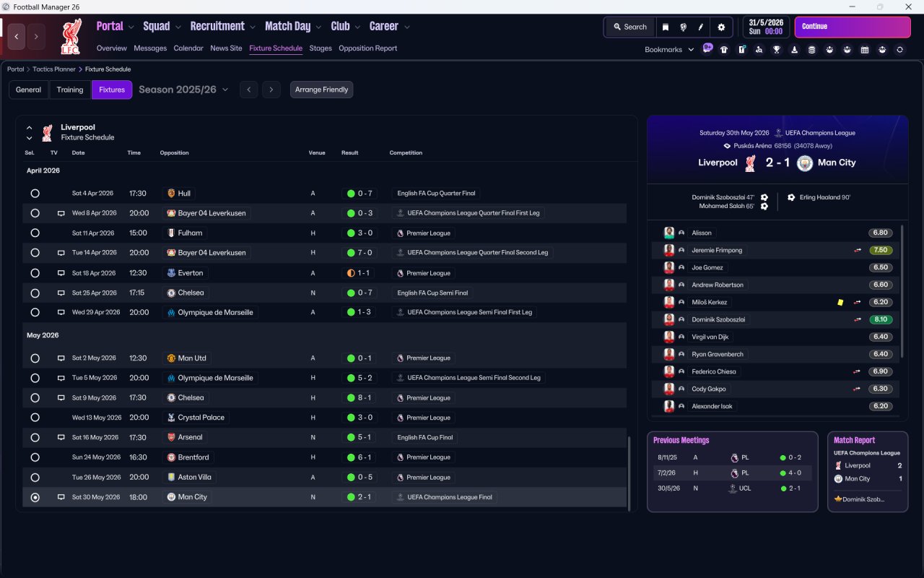Open the Opposition Report tab
This screenshot has height=578, width=924.
coord(368,48)
